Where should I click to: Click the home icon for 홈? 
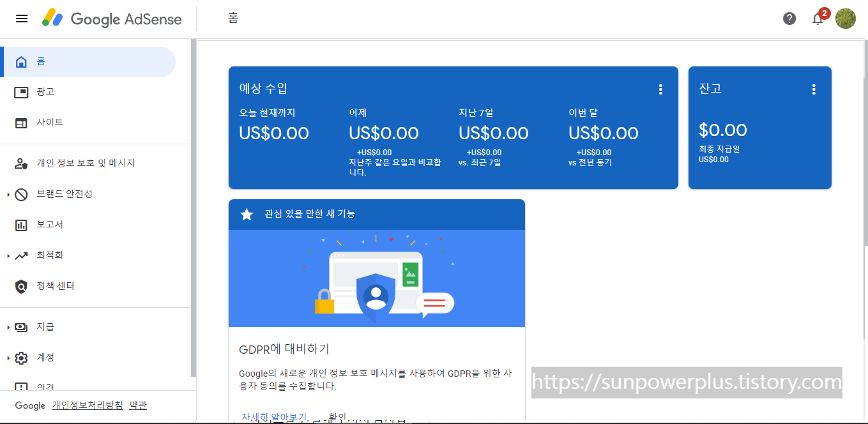pos(21,62)
